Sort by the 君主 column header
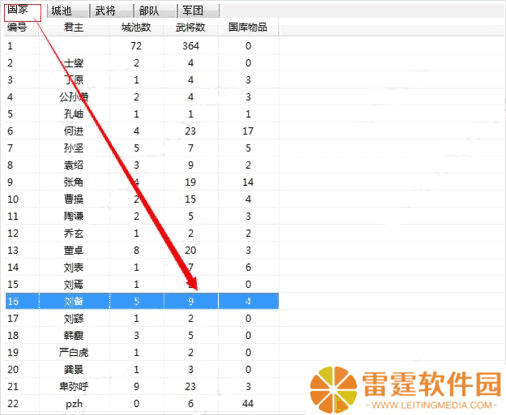This screenshot has height=415, width=506. [74, 27]
